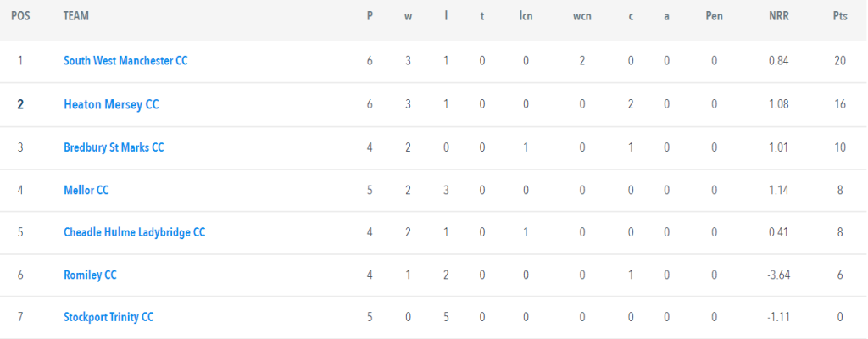The height and width of the screenshot is (339, 868).
Task: Click the POS column header
Action: (x=20, y=16)
